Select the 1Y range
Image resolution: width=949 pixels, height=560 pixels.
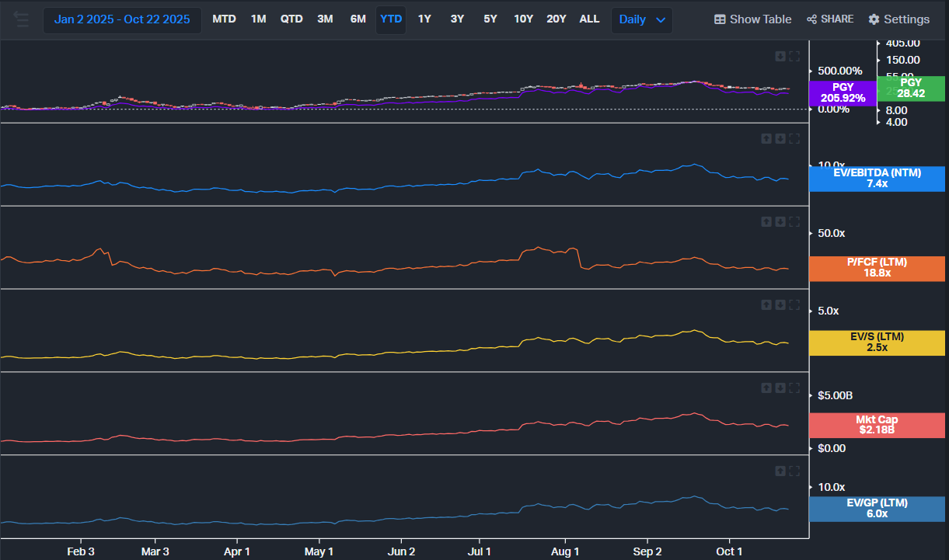[424, 19]
